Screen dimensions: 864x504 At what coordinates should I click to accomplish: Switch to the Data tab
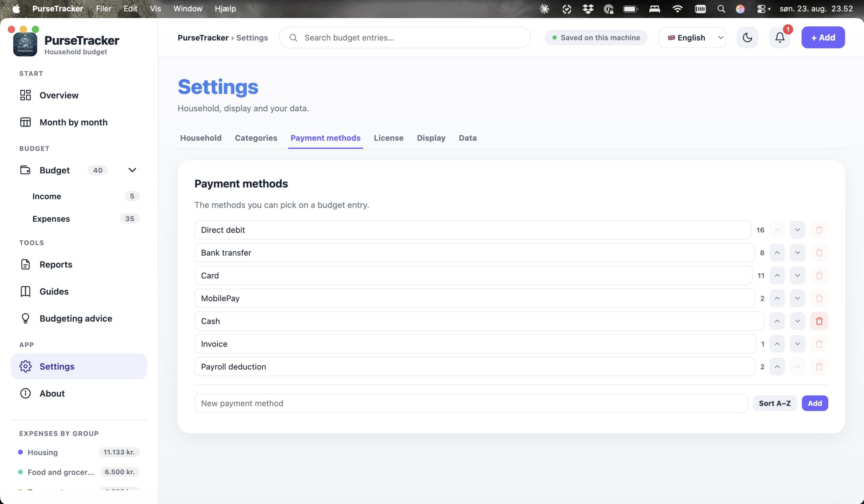[x=468, y=138]
